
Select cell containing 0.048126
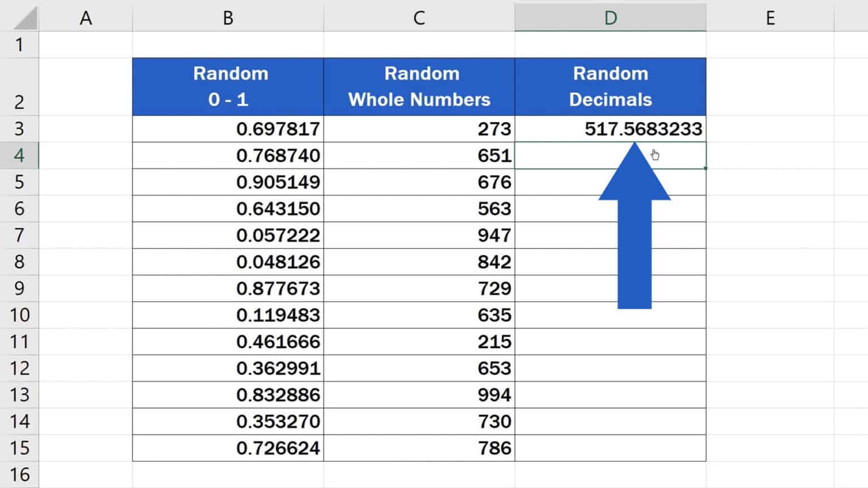tap(228, 262)
